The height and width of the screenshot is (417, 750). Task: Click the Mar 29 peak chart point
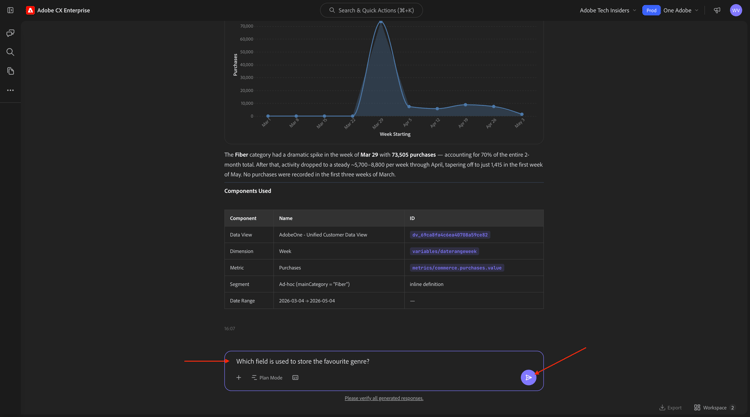point(381,22)
